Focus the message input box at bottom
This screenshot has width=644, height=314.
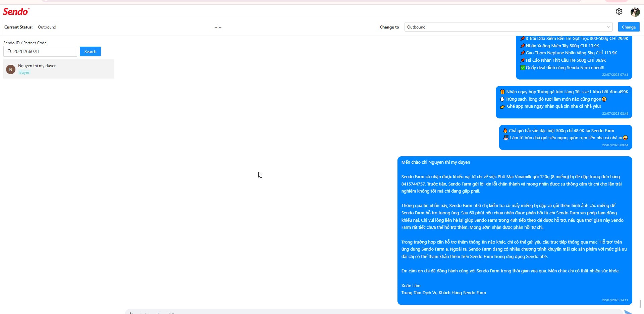(374, 312)
